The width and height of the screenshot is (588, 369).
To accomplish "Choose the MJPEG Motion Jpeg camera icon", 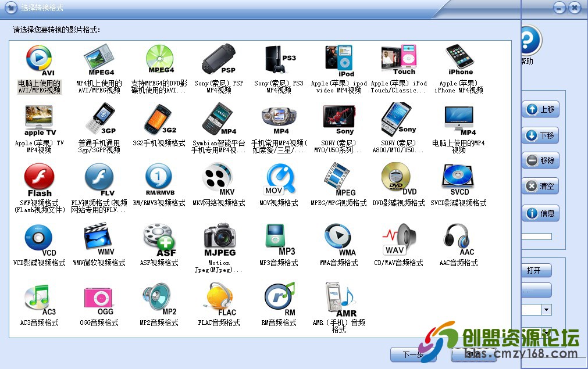I will [x=220, y=240].
